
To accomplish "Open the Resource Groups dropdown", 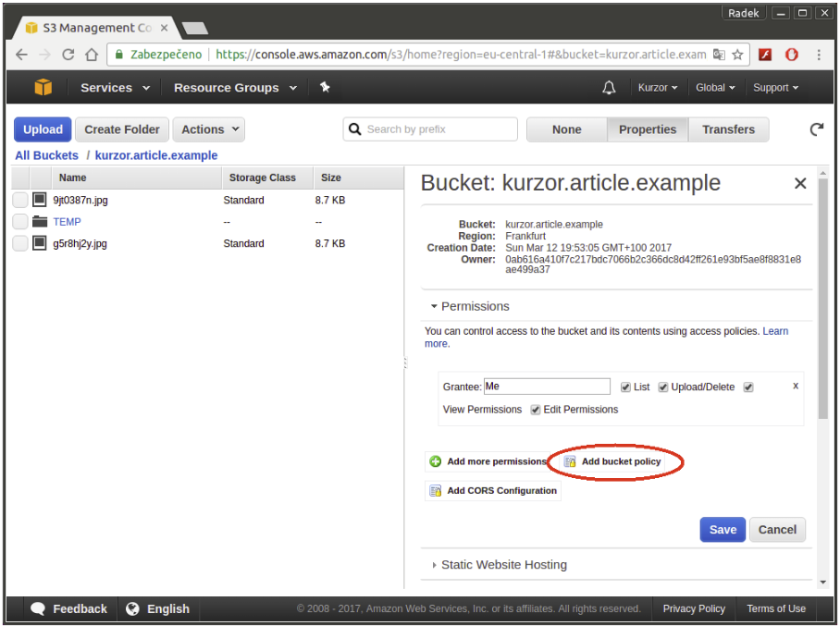I will pyautogui.click(x=235, y=87).
